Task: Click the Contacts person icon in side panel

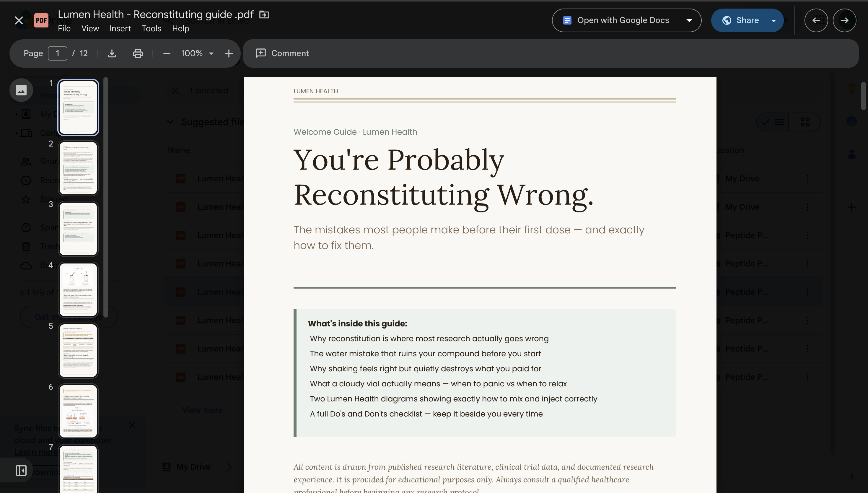Action: point(851,154)
